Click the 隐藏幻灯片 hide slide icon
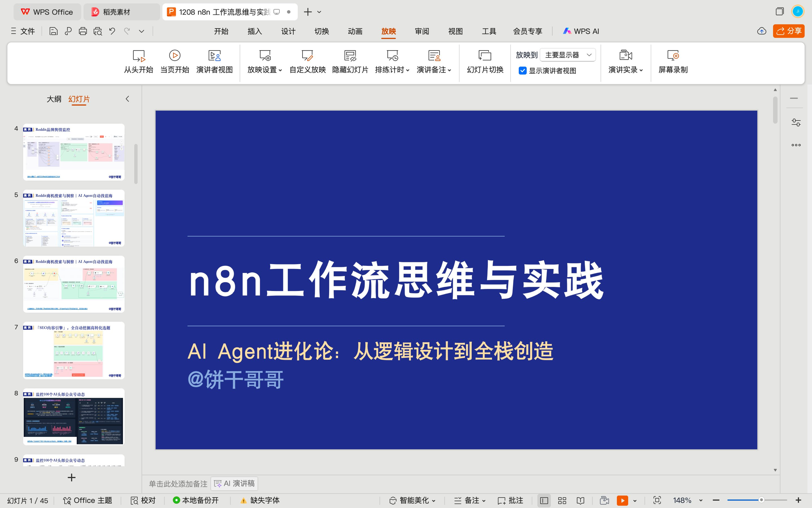This screenshot has height=508, width=812. point(350,56)
